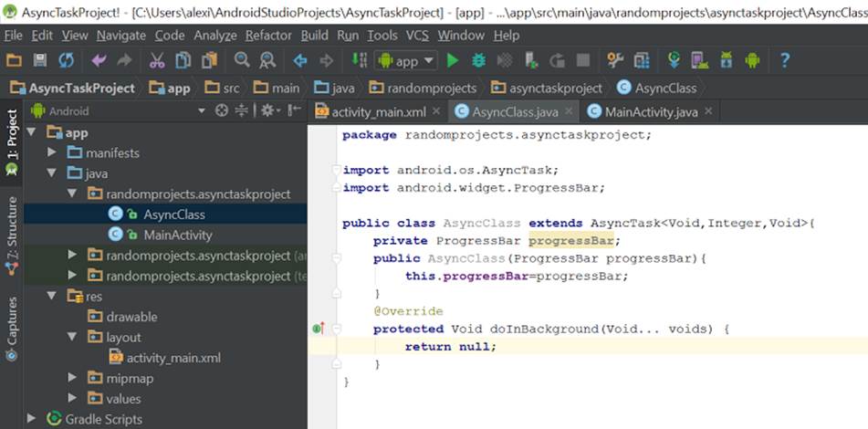Click the Help question mark icon
The image size is (868, 429).
tap(784, 60)
